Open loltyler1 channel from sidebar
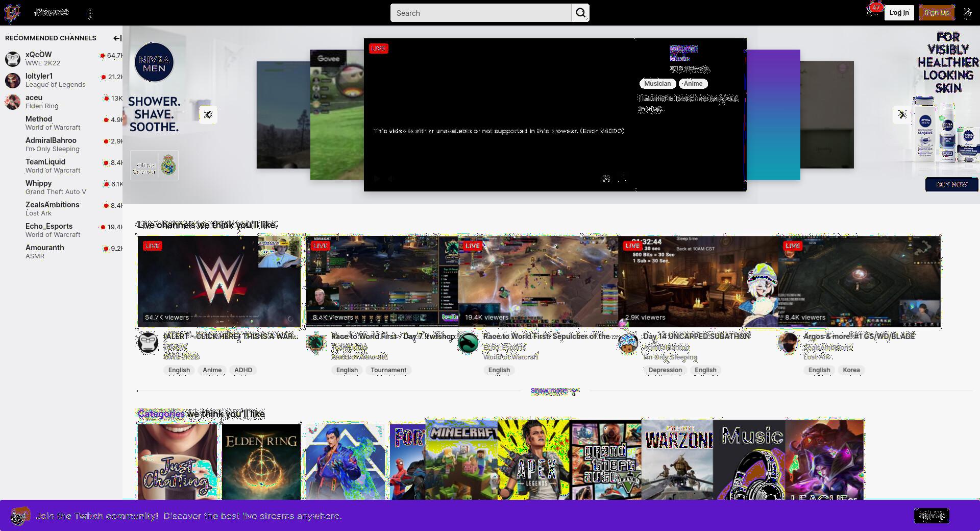This screenshot has width=980, height=531. click(x=61, y=80)
